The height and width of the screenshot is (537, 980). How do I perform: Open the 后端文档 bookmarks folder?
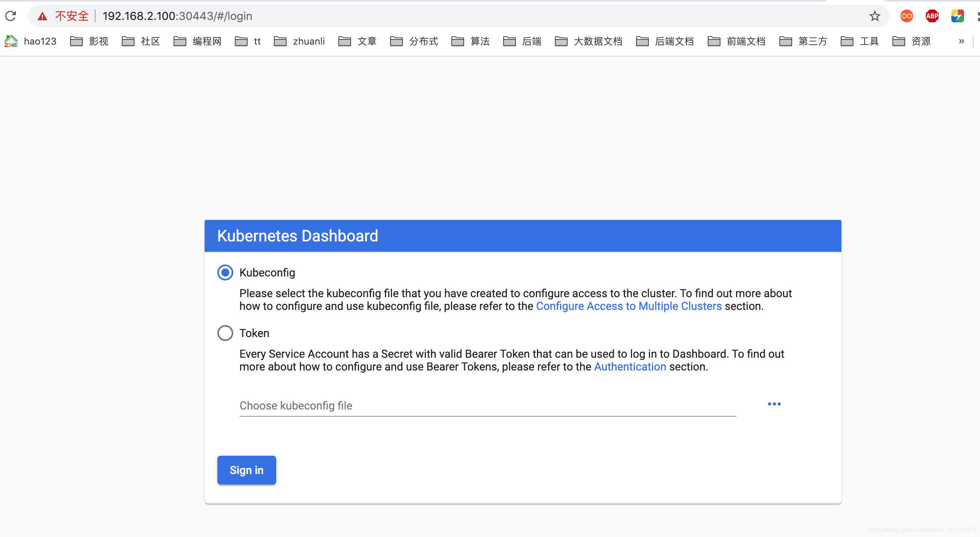pyautogui.click(x=665, y=41)
